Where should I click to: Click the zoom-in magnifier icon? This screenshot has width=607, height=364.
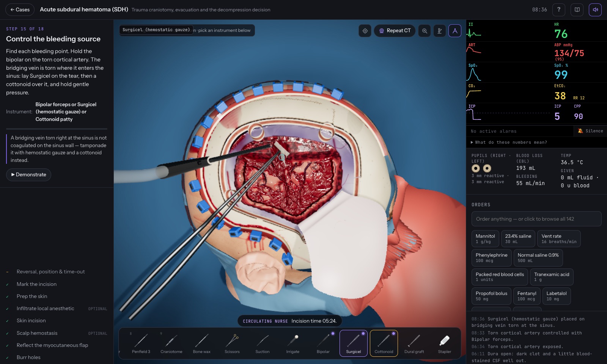tap(425, 31)
